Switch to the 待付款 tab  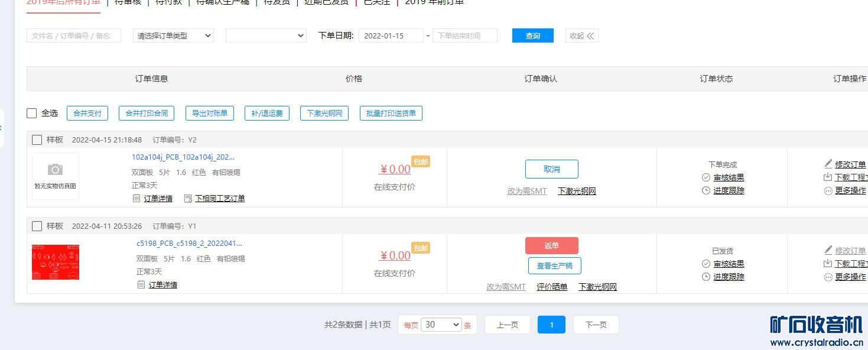pyautogui.click(x=168, y=2)
